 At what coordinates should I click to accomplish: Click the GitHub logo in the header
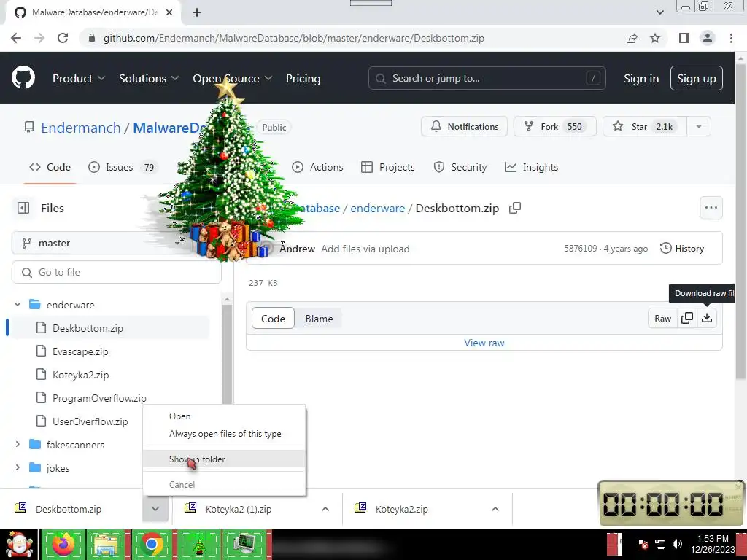[x=23, y=78]
